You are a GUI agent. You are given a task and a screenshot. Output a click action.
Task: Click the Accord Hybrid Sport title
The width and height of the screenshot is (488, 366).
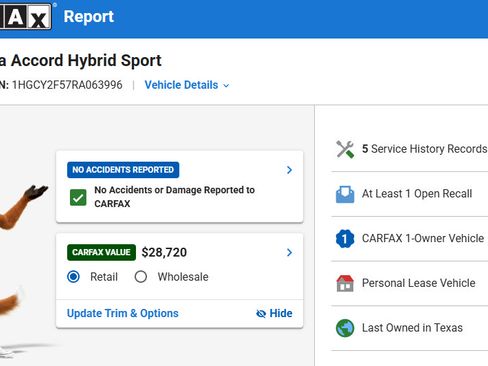point(86,61)
